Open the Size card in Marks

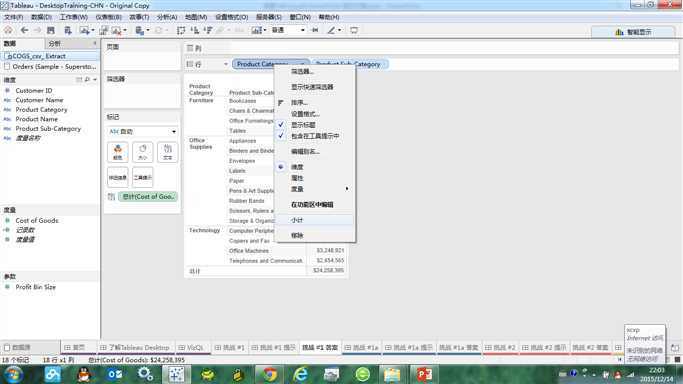143,152
